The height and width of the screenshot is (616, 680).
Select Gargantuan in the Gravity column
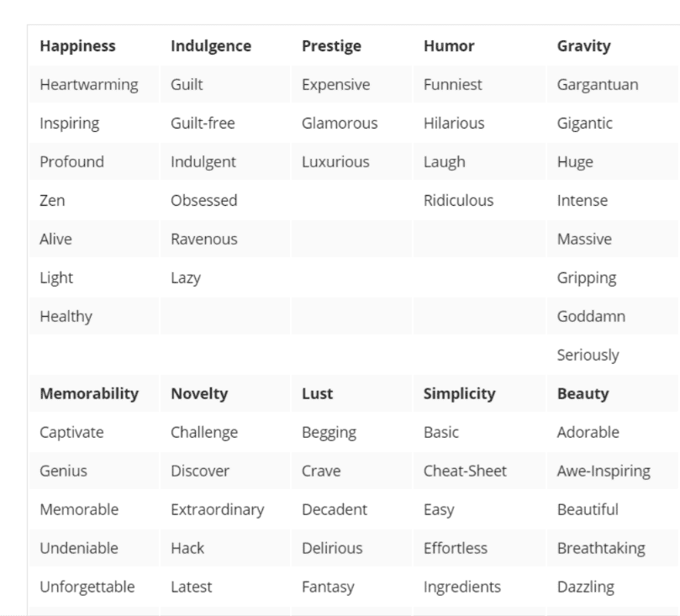click(x=598, y=85)
